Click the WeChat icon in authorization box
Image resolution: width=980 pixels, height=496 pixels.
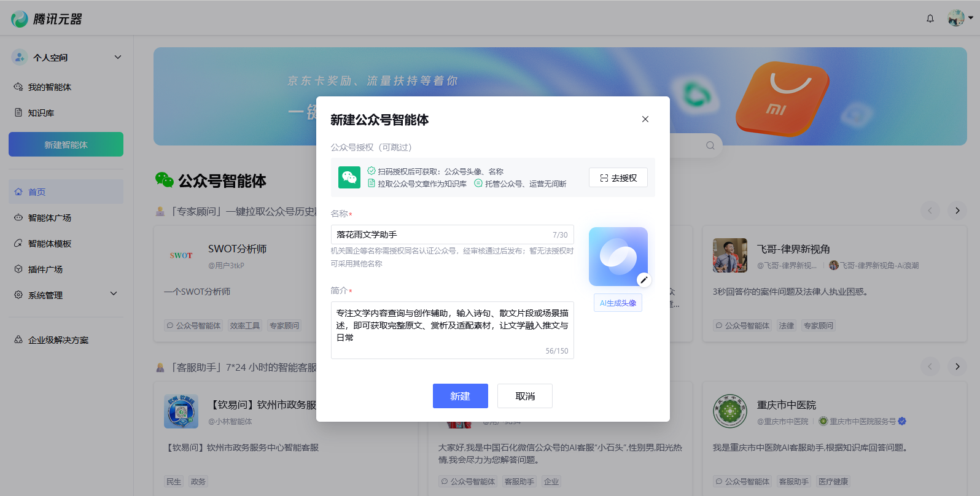pyautogui.click(x=349, y=177)
